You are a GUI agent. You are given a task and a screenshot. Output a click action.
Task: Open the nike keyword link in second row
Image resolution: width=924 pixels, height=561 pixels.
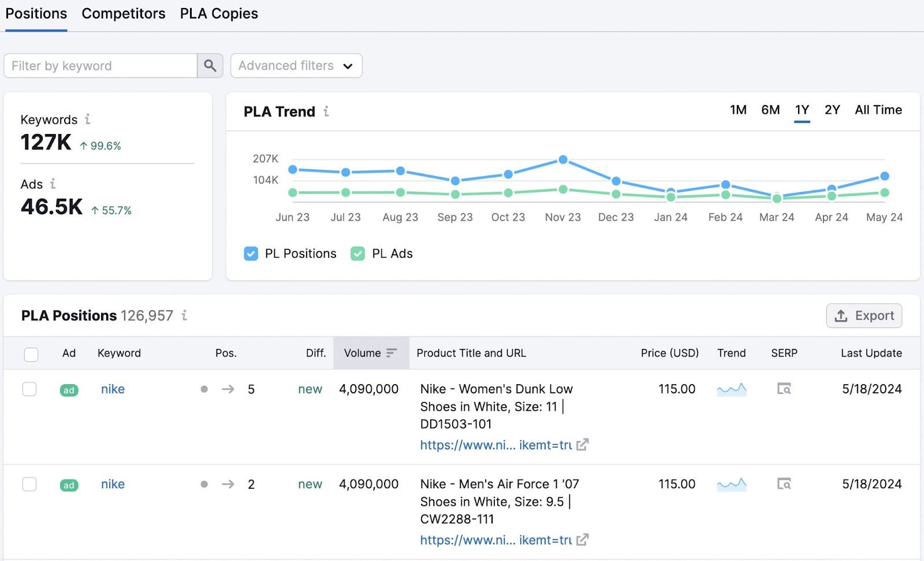(112, 484)
